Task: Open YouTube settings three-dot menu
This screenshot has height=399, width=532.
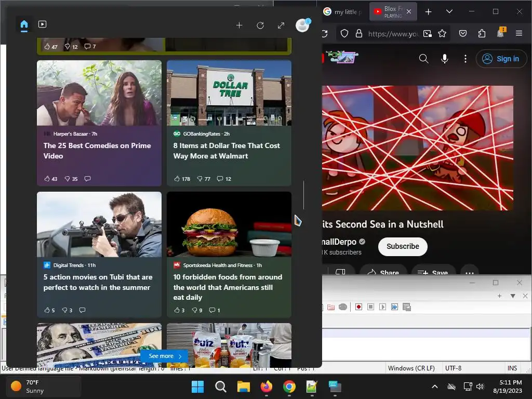Action: (465, 59)
